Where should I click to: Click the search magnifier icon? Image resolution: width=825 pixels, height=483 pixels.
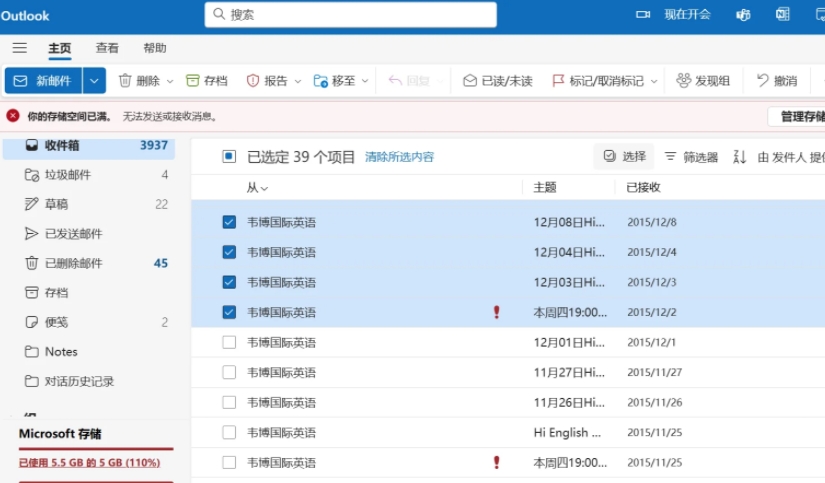219,14
